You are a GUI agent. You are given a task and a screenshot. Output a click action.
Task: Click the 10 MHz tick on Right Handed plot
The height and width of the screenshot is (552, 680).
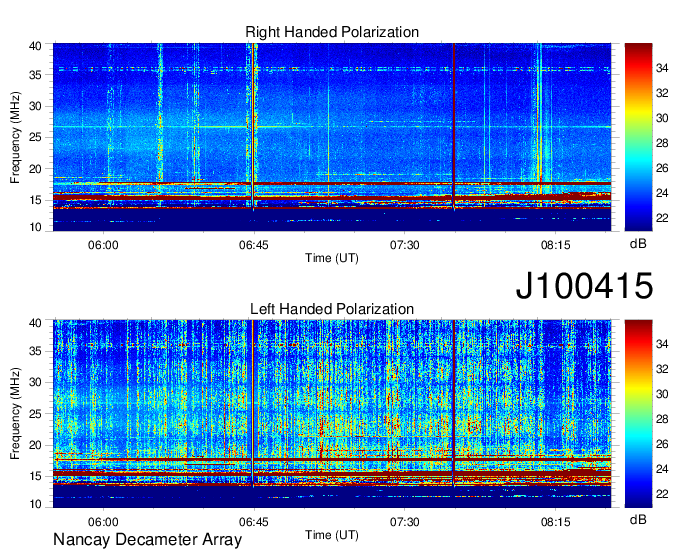(35, 227)
